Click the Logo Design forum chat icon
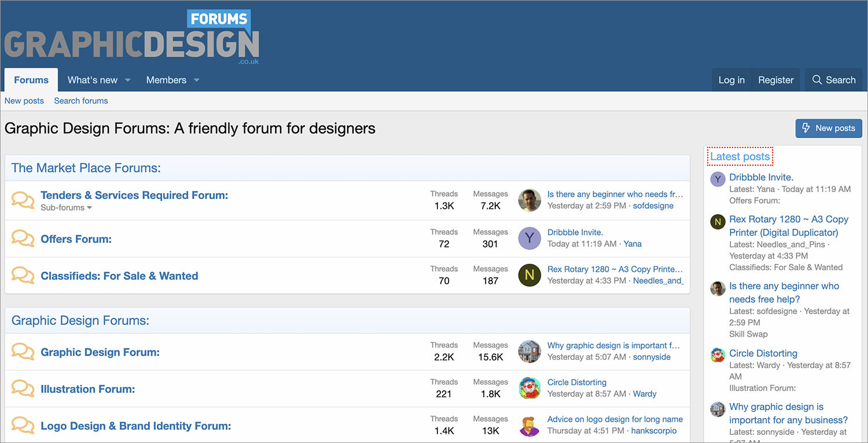868x443 pixels. pyautogui.click(x=23, y=424)
